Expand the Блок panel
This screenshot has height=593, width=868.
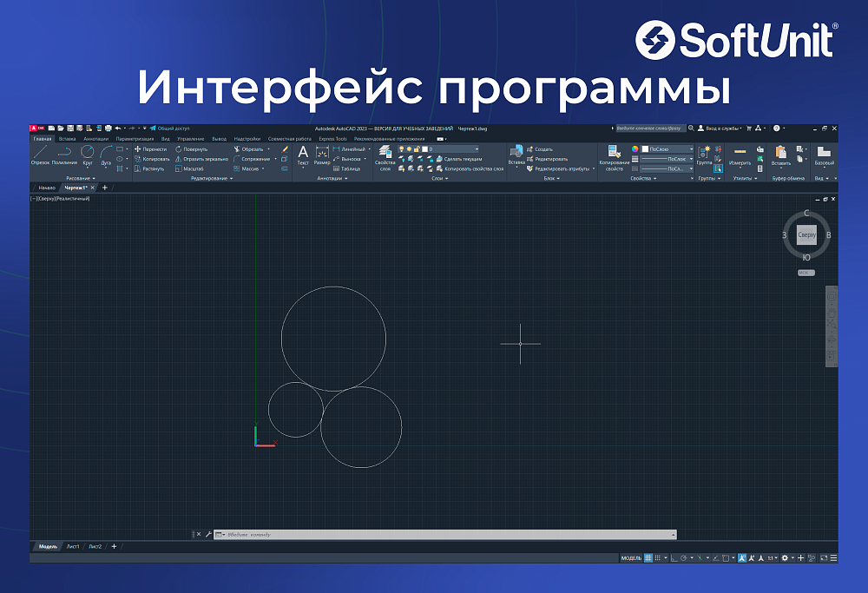tap(552, 178)
